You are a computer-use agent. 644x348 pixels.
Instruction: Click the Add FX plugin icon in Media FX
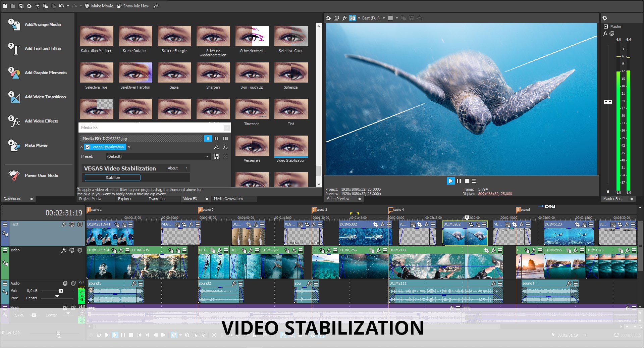[x=217, y=147]
